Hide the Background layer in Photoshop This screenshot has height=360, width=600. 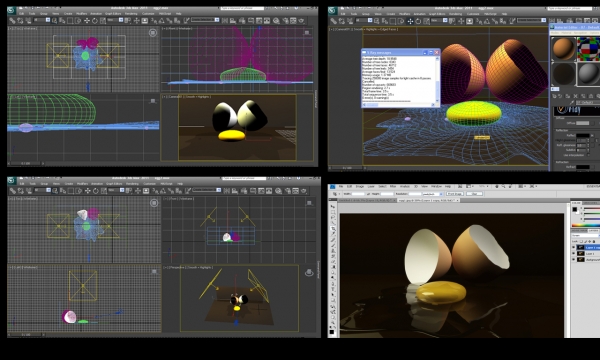coord(574,259)
